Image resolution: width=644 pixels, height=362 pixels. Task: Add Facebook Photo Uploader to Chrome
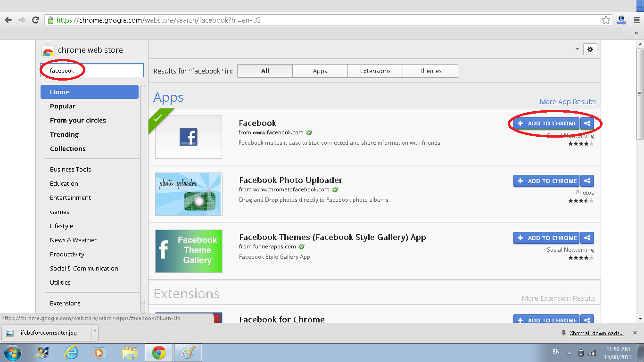(546, 181)
